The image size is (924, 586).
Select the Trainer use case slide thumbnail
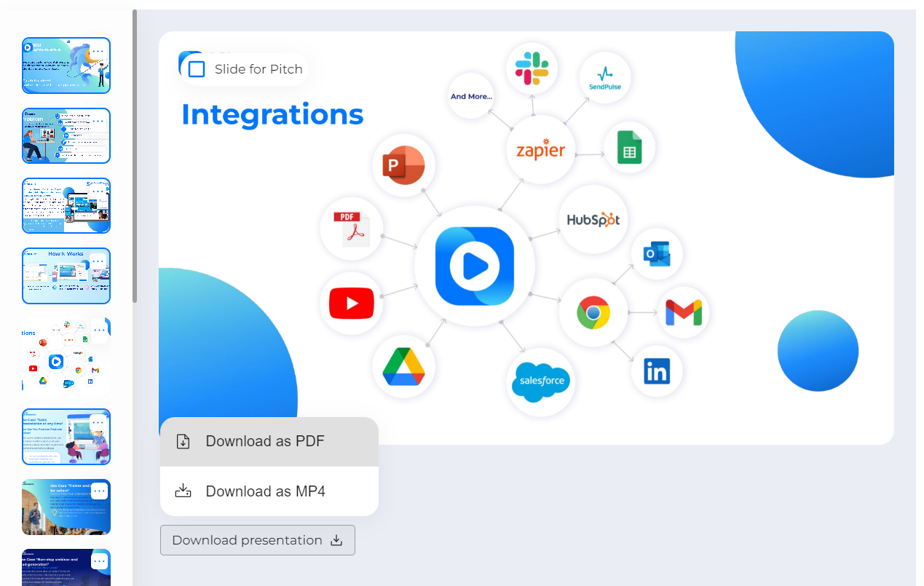pos(66,507)
